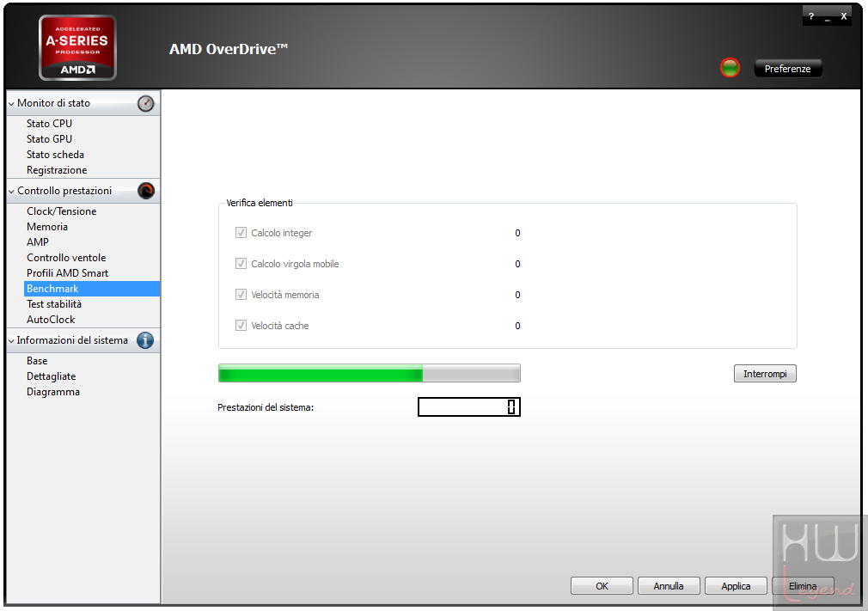The height and width of the screenshot is (611, 868).
Task: Select AMP in the sidebar
Action: pos(38,242)
